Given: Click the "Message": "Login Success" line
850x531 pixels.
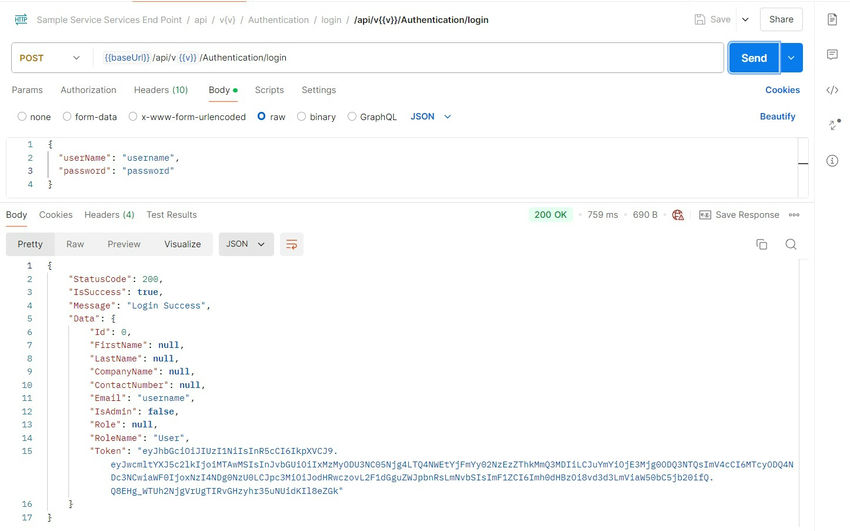Looking at the screenshot, I should click(139, 306).
